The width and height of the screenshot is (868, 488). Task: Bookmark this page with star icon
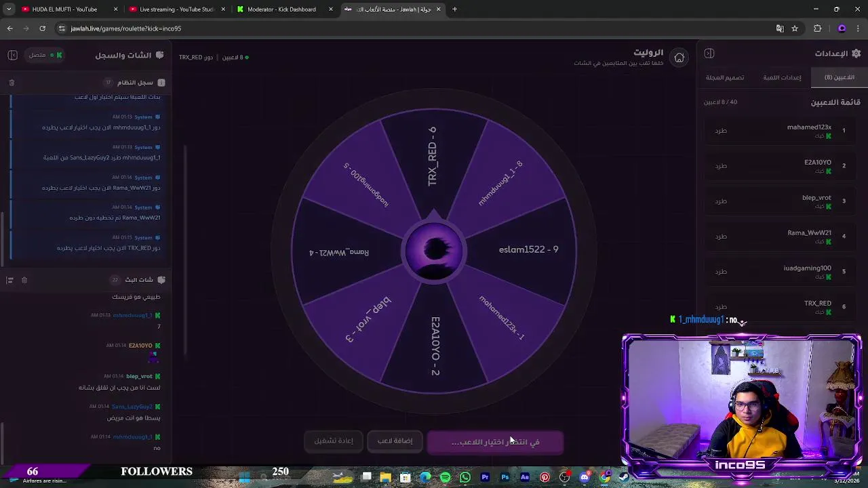point(795,28)
